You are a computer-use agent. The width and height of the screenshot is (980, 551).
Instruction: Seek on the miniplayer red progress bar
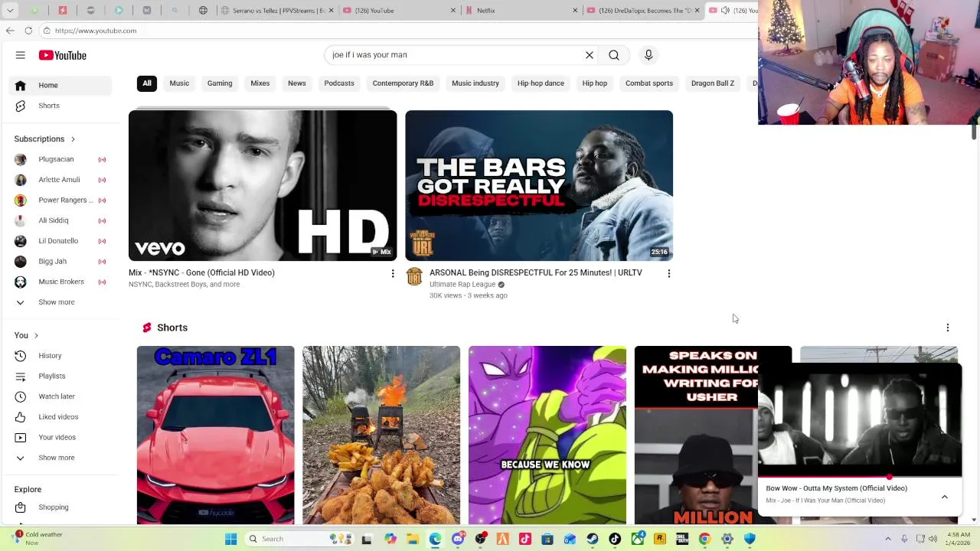click(860, 476)
